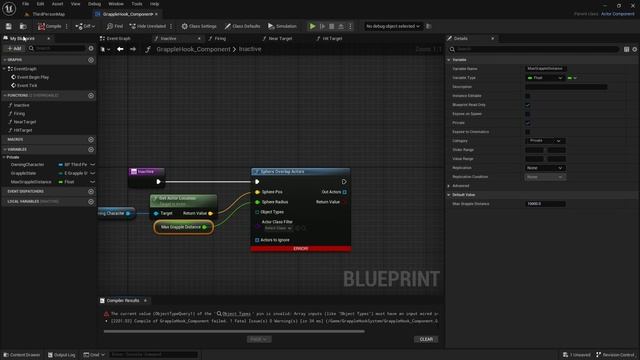The width and height of the screenshot is (640, 360).
Task: Open the debug object selector dropdown
Action: coord(393,26)
